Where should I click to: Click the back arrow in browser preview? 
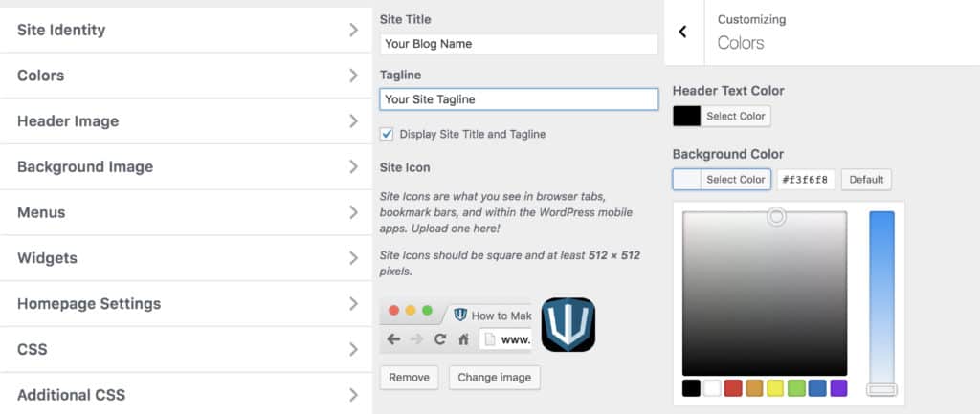pyautogui.click(x=393, y=339)
